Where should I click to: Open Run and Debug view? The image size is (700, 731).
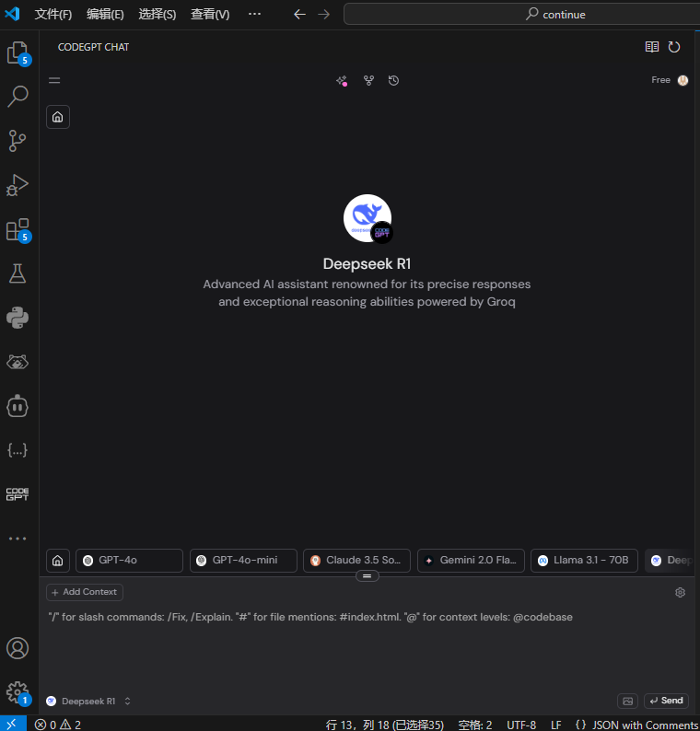click(x=17, y=185)
